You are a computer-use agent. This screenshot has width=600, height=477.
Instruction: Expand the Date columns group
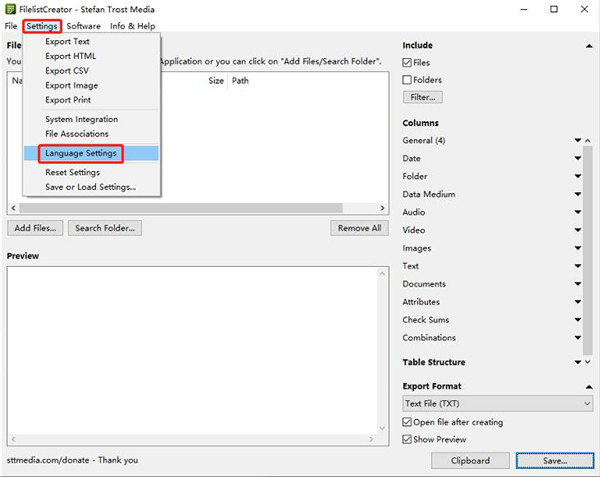578,159
